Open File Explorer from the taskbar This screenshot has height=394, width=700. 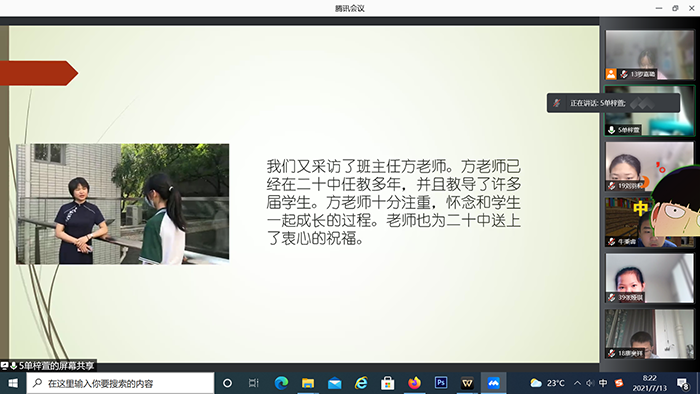[308, 383]
